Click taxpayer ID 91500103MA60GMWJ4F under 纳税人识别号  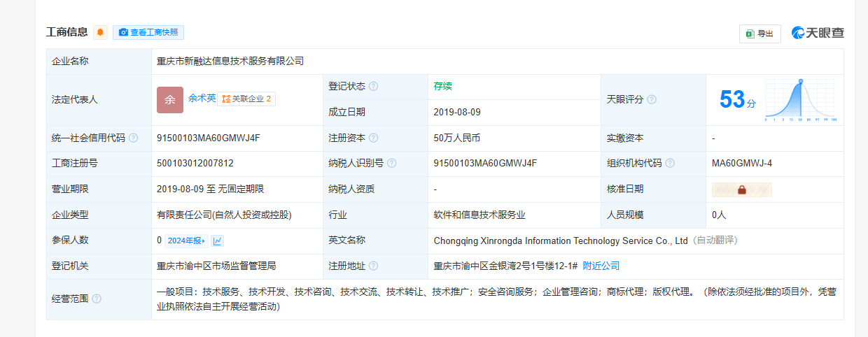[x=486, y=164]
